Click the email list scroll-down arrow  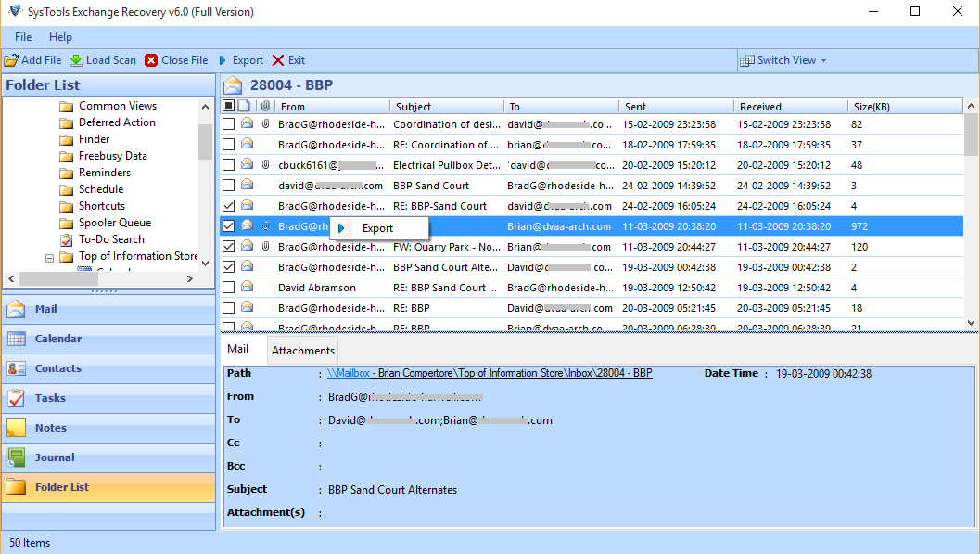click(x=971, y=323)
